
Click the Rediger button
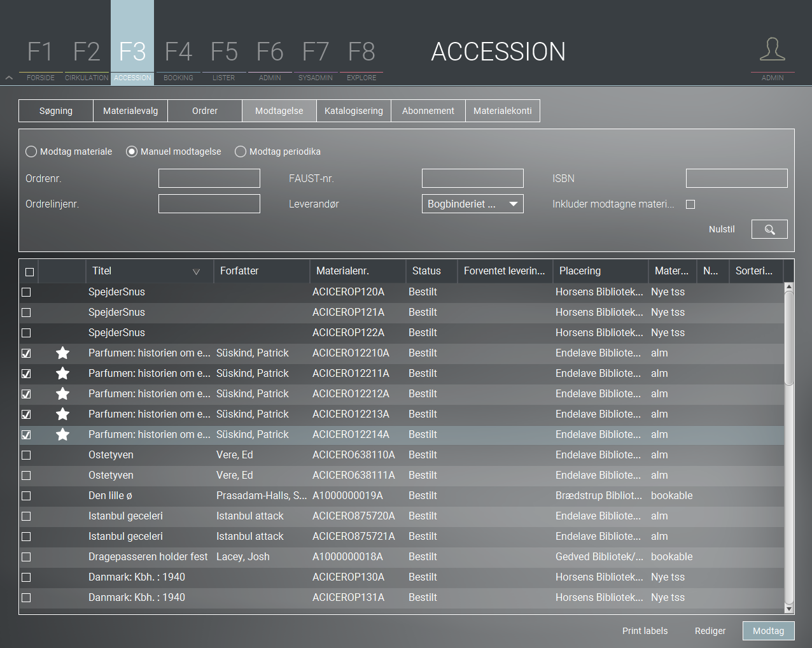coord(710,631)
